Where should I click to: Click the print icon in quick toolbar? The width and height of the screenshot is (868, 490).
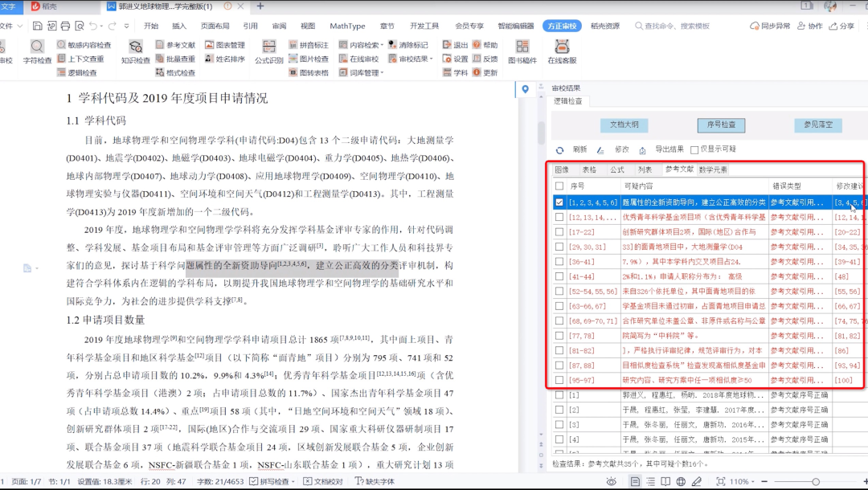pos(65,26)
